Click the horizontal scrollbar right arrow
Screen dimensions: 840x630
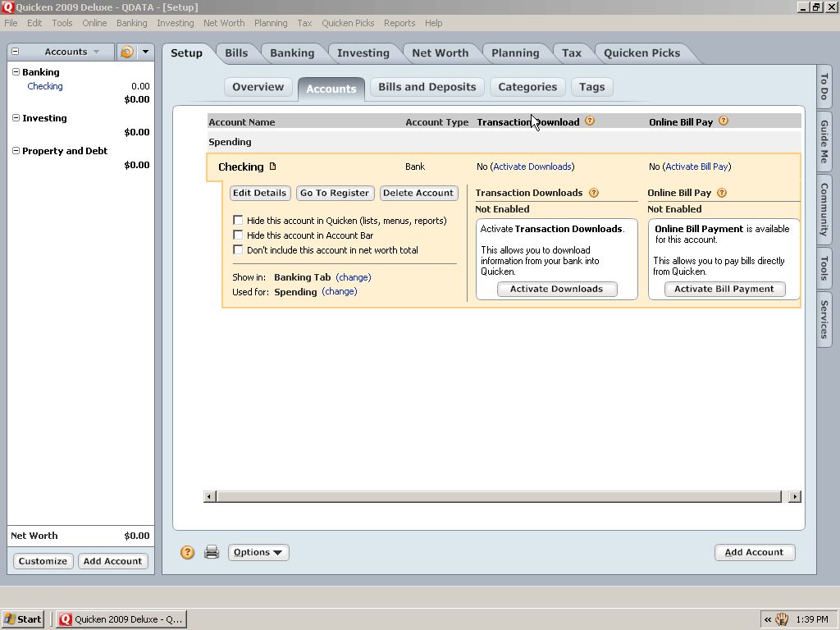point(794,496)
